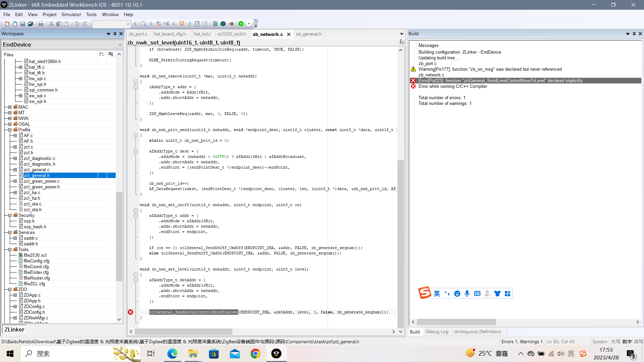Collapse the zb_nwk_set_level function fold marker

click(x=136, y=275)
